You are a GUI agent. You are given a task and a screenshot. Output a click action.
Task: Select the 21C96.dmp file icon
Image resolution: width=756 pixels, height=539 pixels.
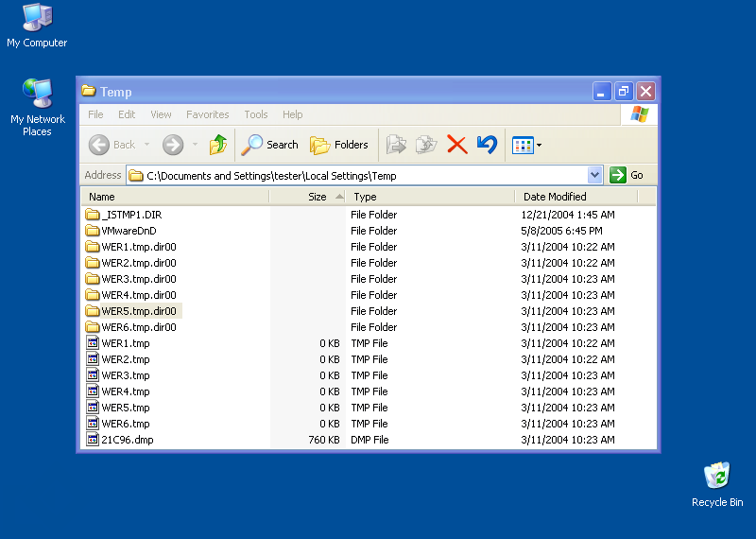point(93,440)
